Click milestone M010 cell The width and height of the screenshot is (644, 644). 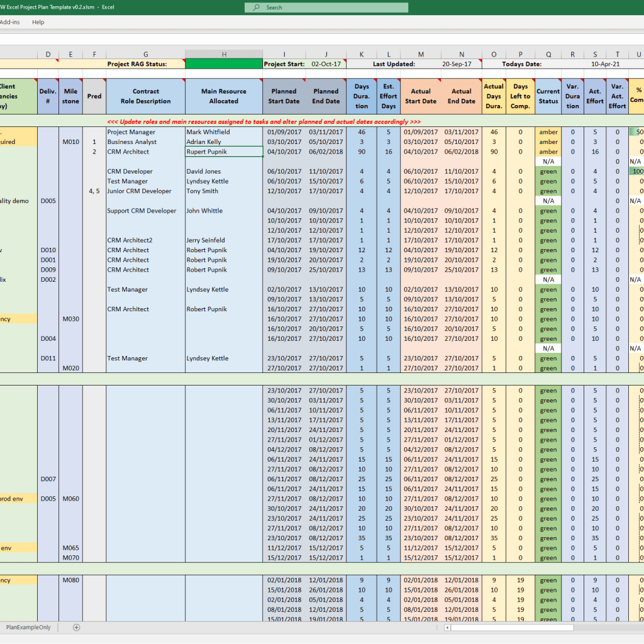pos(70,142)
